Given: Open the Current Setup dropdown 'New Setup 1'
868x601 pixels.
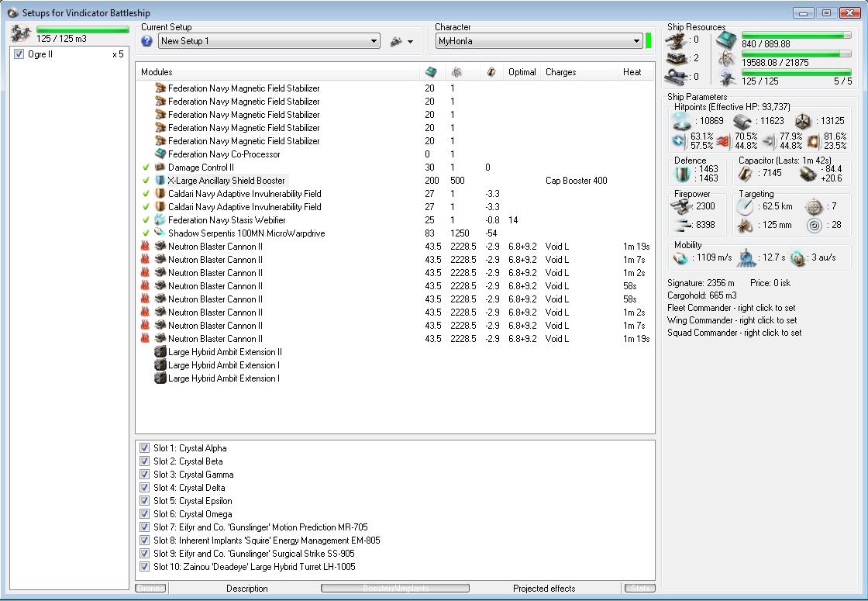Looking at the screenshot, I should (269, 41).
